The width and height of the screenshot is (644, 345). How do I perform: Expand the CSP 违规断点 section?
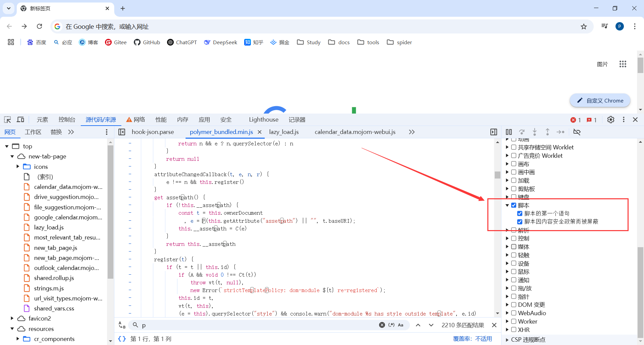507,340
